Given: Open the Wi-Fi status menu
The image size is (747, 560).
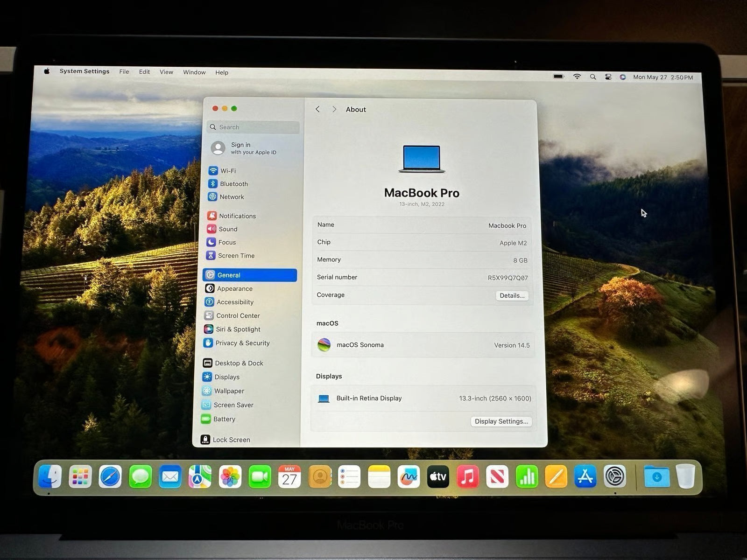Looking at the screenshot, I should pyautogui.click(x=577, y=77).
